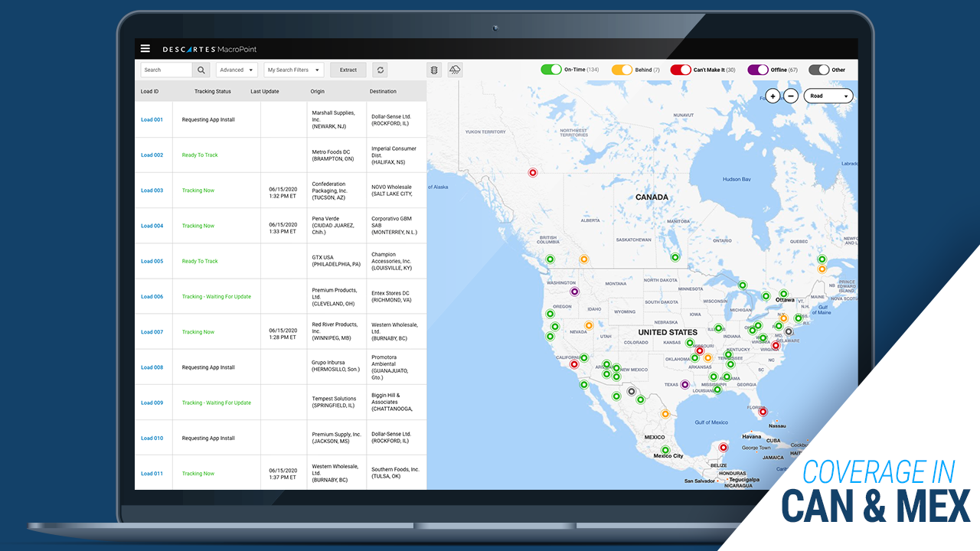This screenshot has width=980, height=551.
Task: Open the hamburger navigation menu
Action: tap(145, 47)
